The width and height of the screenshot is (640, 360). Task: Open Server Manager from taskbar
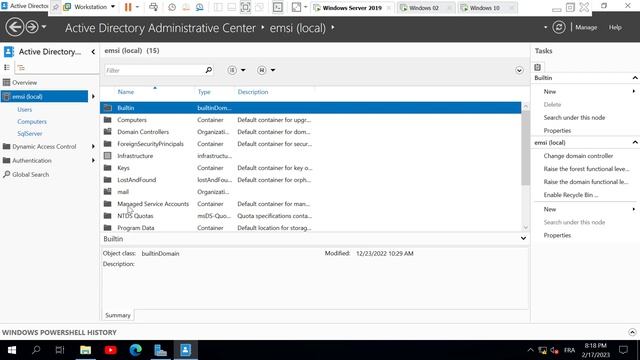pyautogui.click(x=160, y=350)
